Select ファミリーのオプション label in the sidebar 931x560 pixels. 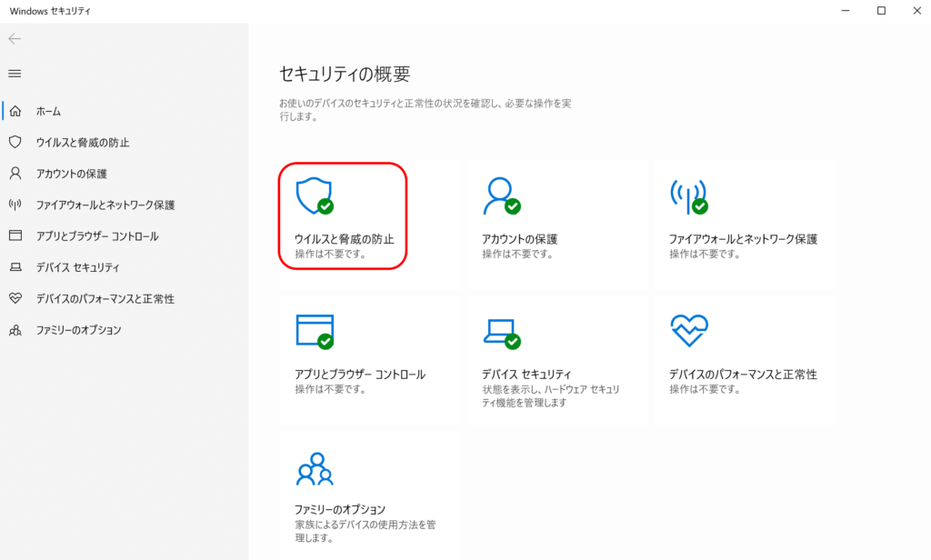[78, 330]
